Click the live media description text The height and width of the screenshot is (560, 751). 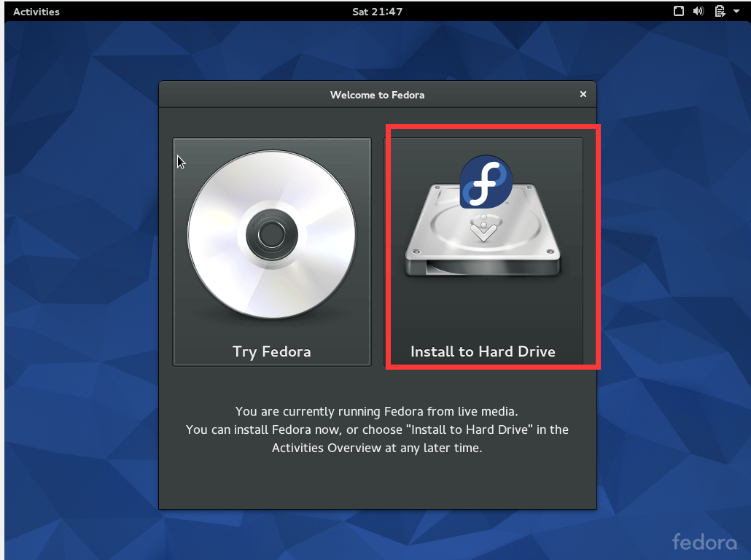[x=377, y=412]
